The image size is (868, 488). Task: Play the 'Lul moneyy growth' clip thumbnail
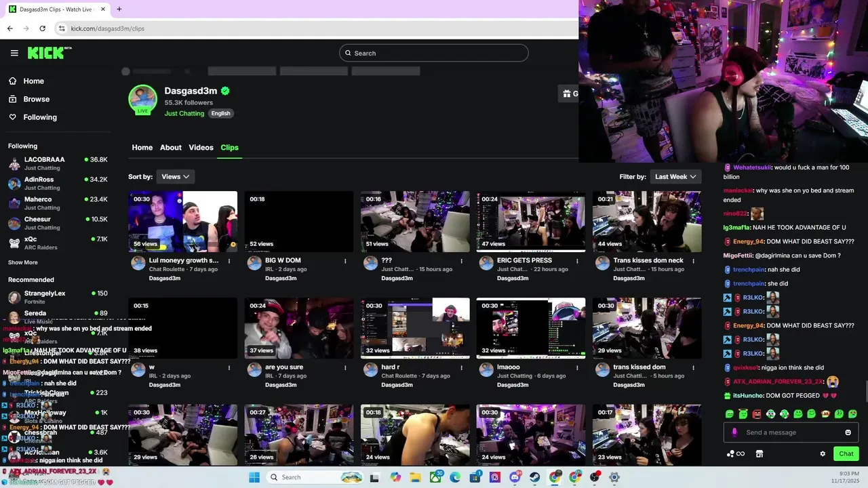(183, 222)
